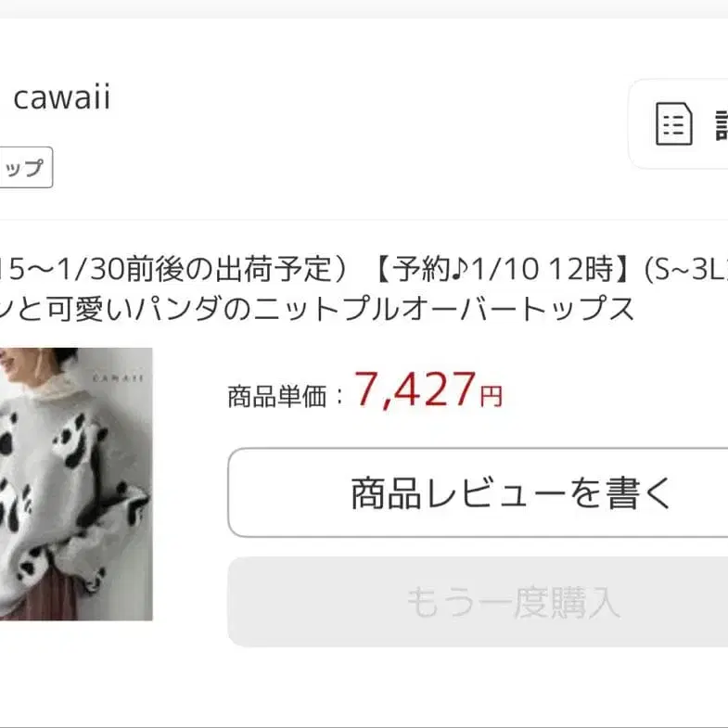
Task: Open the partially visible order details button
Action: tap(678, 124)
